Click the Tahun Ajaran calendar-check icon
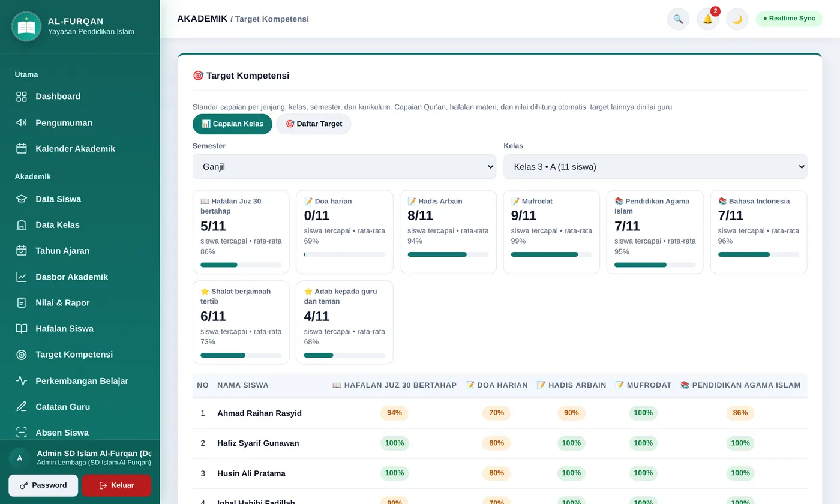 [22, 251]
